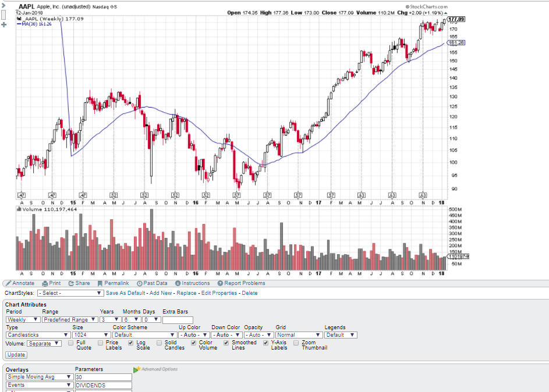Click the arrow icon at top-left corner
The width and height of the screenshot is (549, 392).
3,5
